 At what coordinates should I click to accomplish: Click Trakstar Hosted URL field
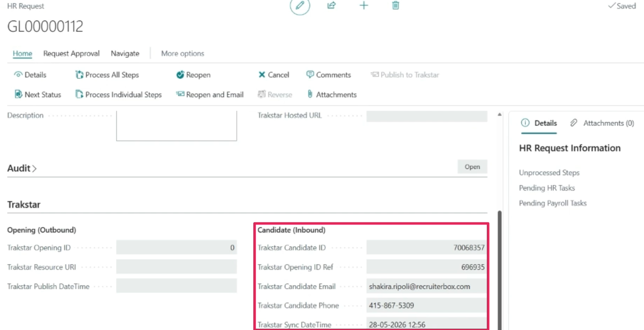(x=427, y=116)
